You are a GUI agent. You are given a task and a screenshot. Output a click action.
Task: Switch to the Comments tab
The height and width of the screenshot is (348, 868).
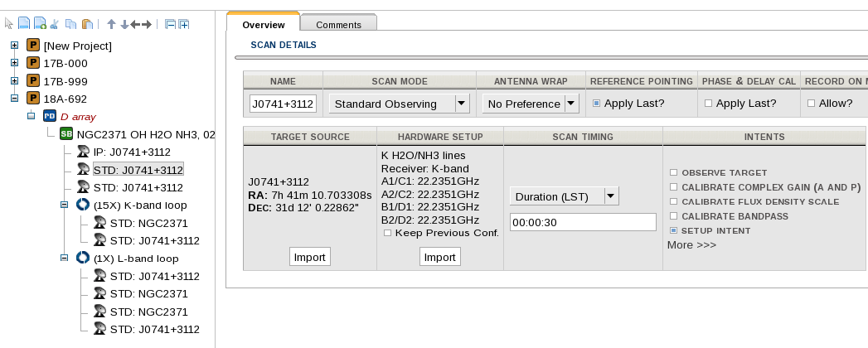[x=337, y=25]
